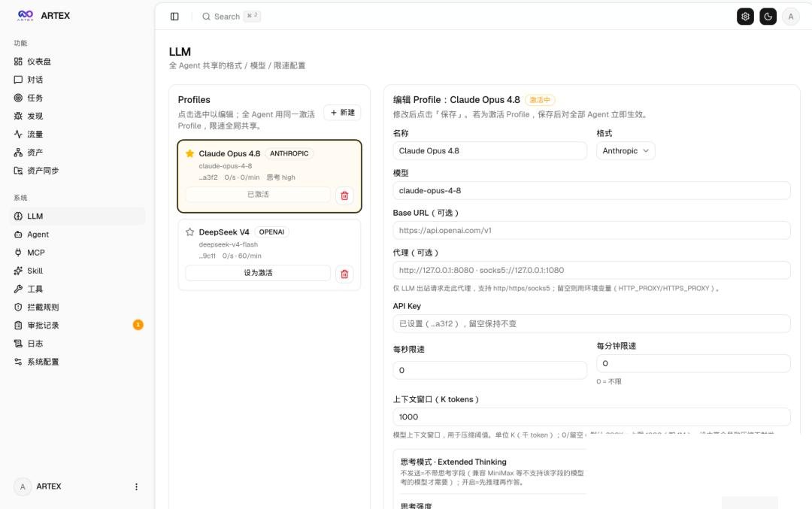
Task: Click the 已激活 button
Action: pos(258,195)
